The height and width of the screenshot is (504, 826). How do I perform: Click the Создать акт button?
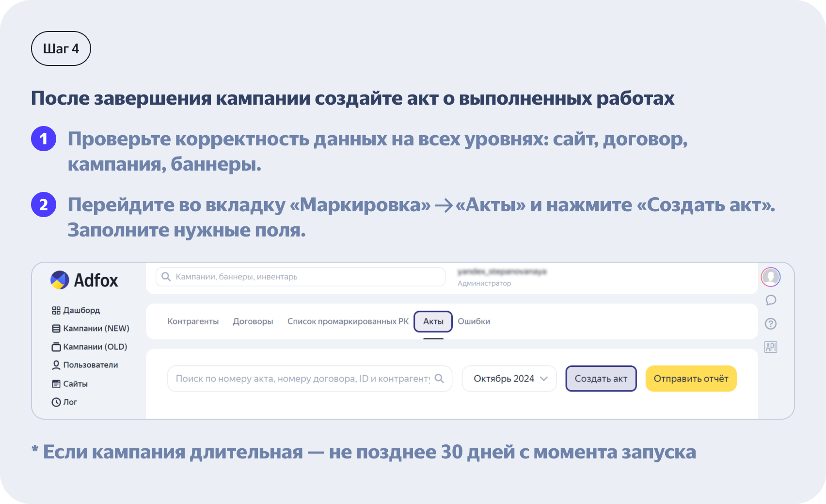pos(601,378)
